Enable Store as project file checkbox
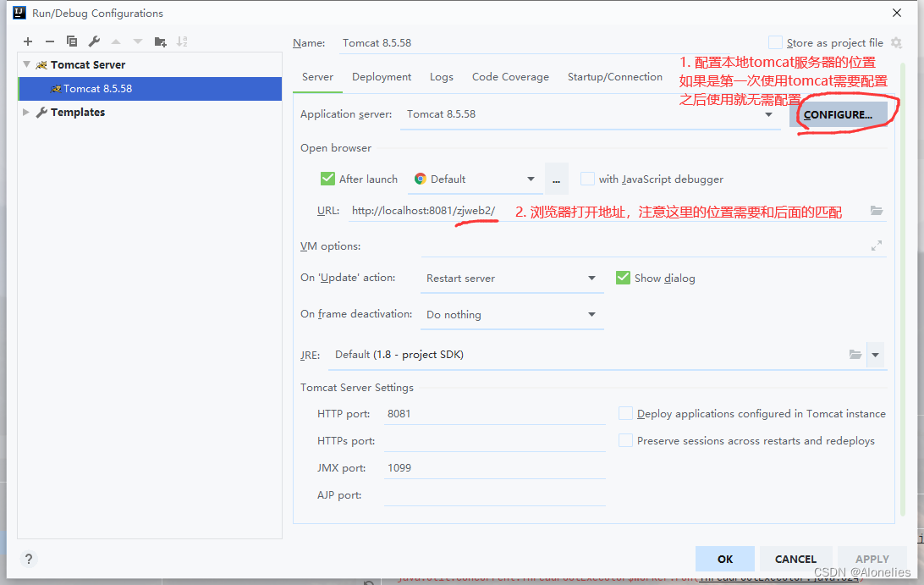The height and width of the screenshot is (585, 924). click(x=775, y=42)
